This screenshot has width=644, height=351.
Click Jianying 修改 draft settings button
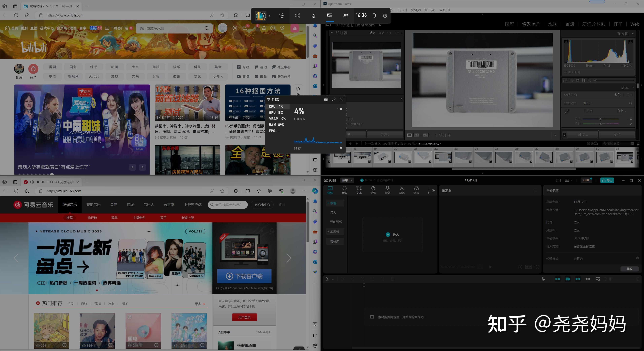[629, 269]
